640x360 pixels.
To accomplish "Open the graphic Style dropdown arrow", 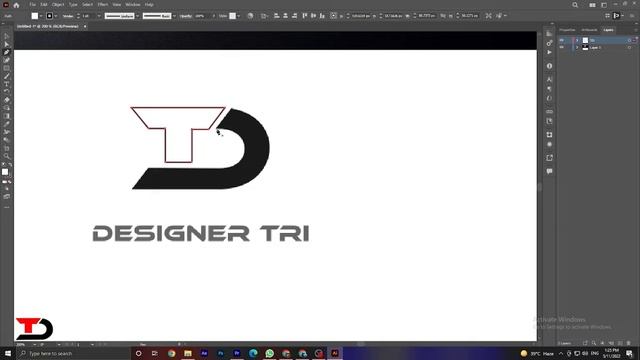I will pyautogui.click(x=239, y=16).
